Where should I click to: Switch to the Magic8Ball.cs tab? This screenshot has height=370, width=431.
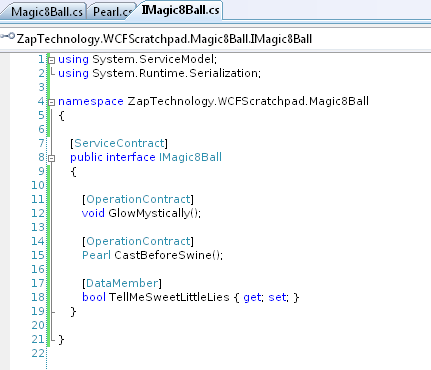[47, 12]
